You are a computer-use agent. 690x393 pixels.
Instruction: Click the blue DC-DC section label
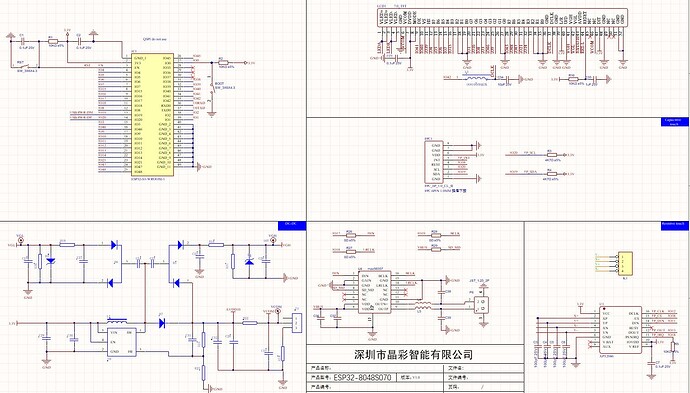point(291,225)
